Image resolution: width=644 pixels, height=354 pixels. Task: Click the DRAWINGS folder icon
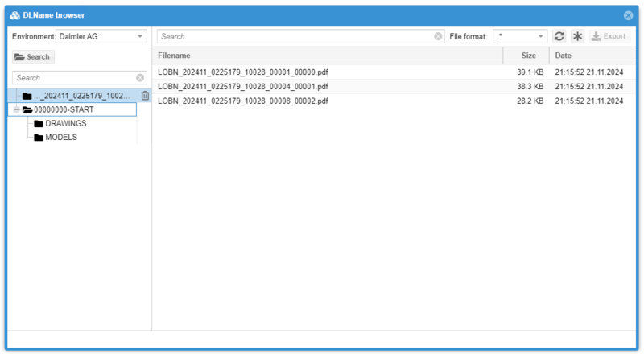(38, 124)
